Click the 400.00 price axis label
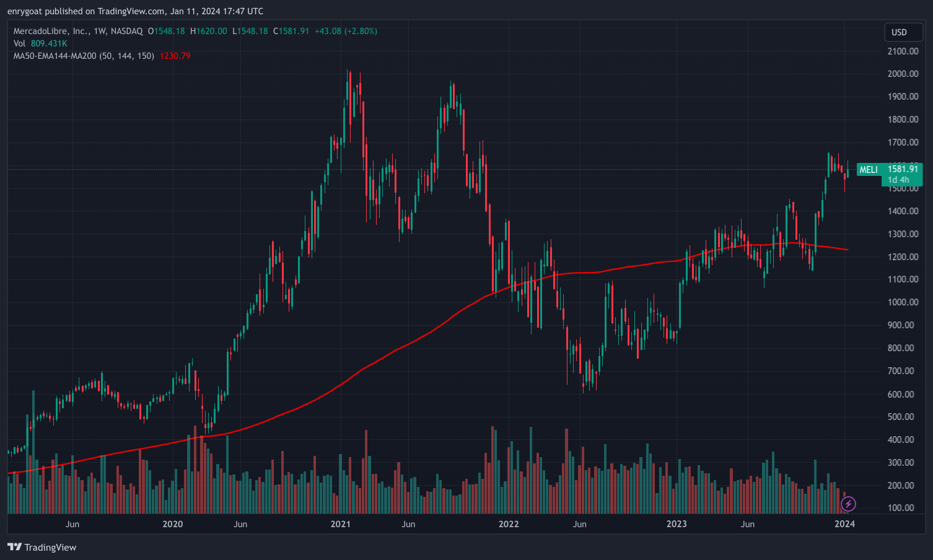The width and height of the screenshot is (933, 560). point(901,440)
